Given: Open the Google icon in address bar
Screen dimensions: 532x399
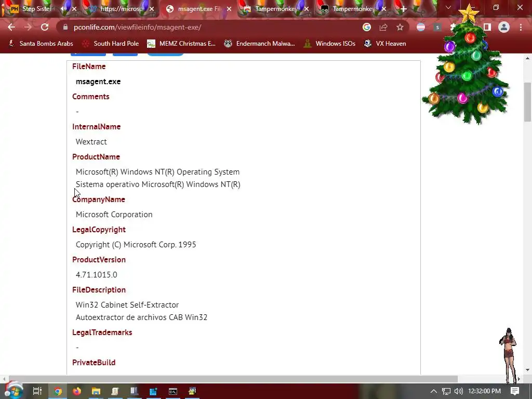Looking at the screenshot, I should 367,27.
